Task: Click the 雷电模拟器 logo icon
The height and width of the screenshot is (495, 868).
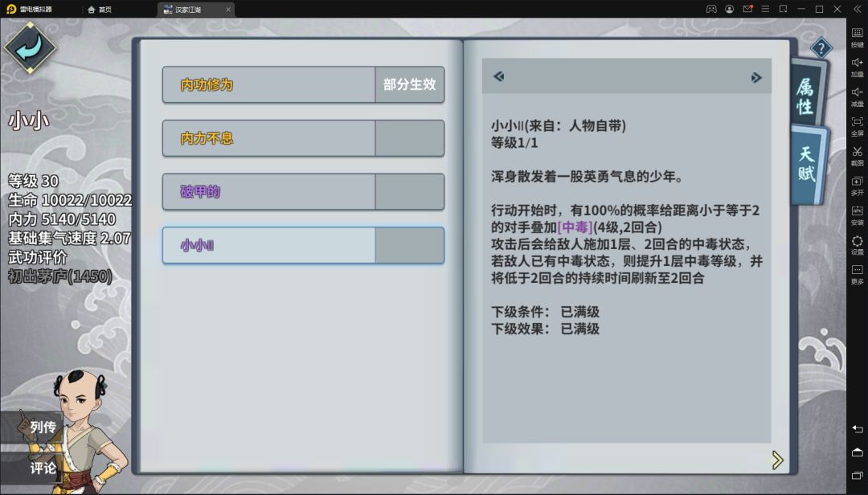Action: point(11,10)
